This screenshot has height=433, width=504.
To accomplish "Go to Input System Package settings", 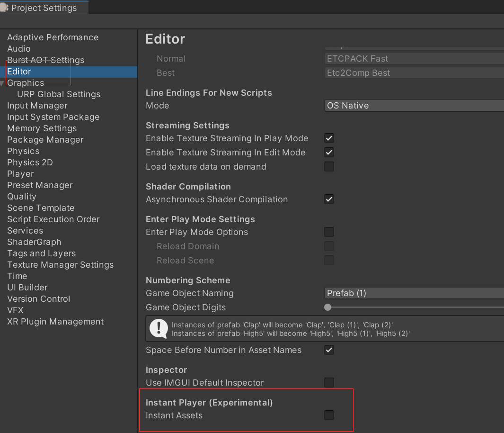I will click(x=53, y=117).
